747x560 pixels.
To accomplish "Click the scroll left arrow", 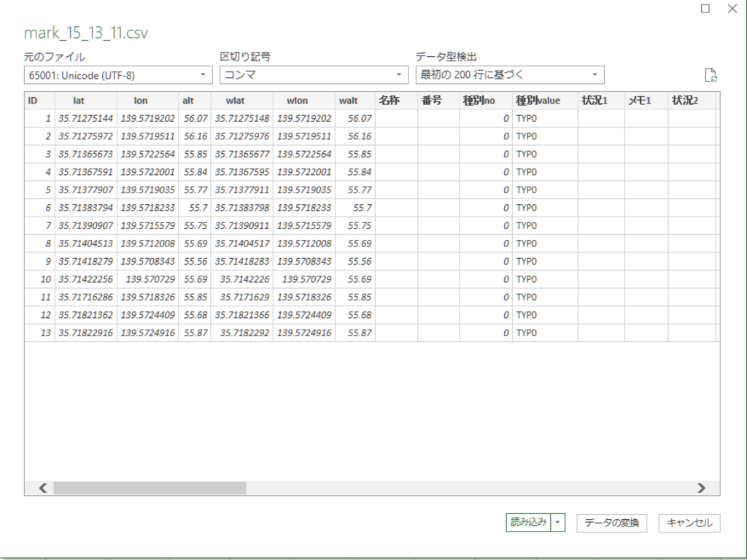I will 43,488.
